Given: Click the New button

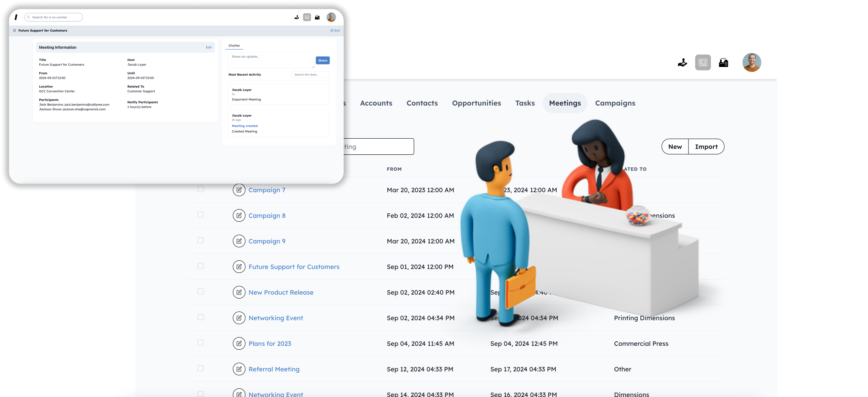Looking at the screenshot, I should (675, 147).
